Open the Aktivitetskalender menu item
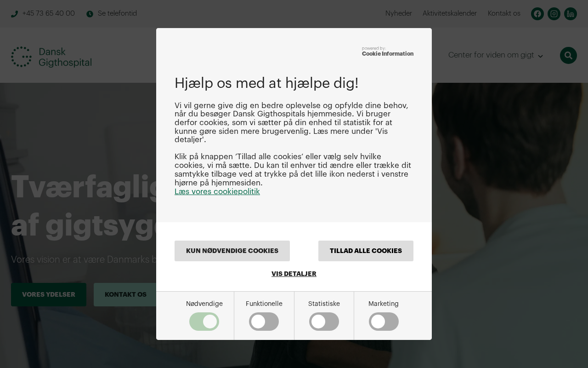 point(450,13)
